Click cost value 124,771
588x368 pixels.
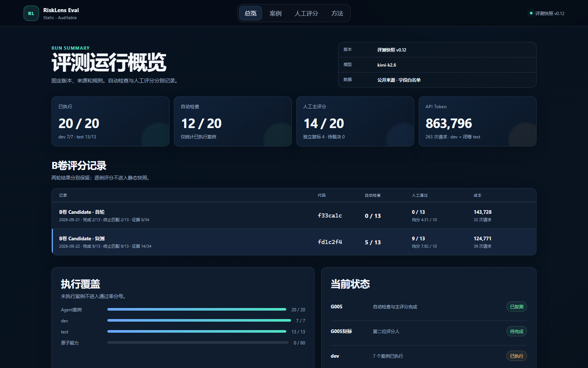click(483, 238)
